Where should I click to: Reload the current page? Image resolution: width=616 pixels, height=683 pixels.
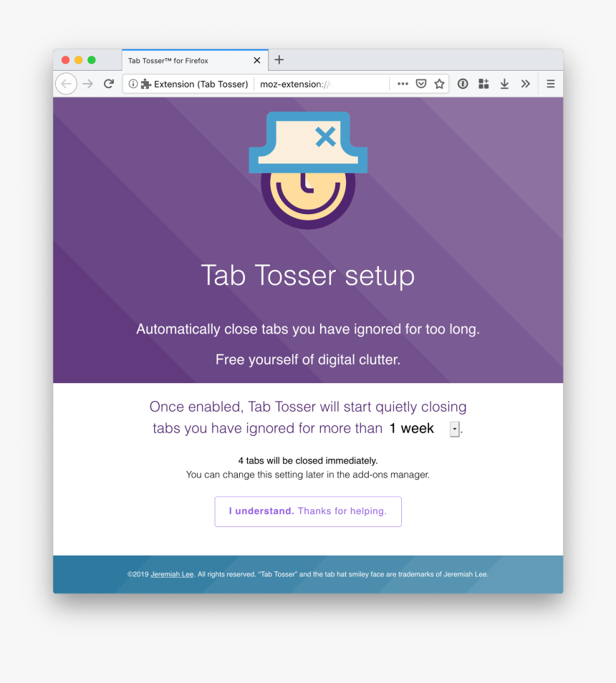coord(109,84)
